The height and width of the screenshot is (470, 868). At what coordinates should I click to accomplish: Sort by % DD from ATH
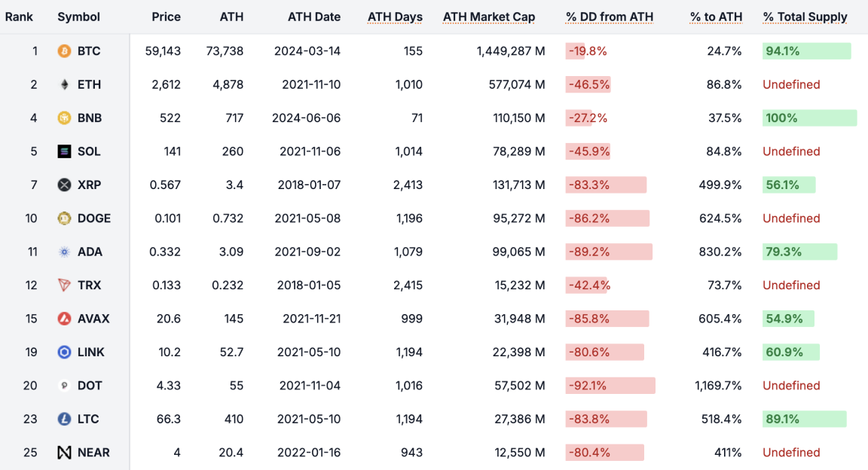(609, 17)
